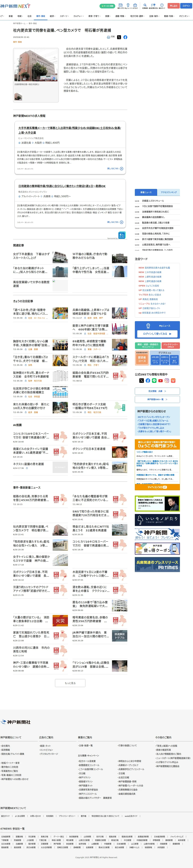Open the マイベストプロ button in column panel
This screenshot has height=868, width=193.
157,487
